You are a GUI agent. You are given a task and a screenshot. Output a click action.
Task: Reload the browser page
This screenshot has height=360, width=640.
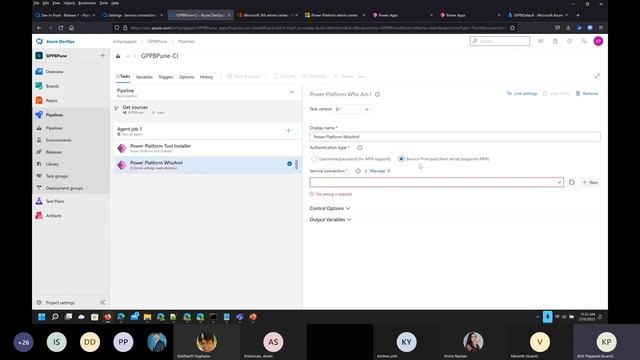click(x=60, y=28)
